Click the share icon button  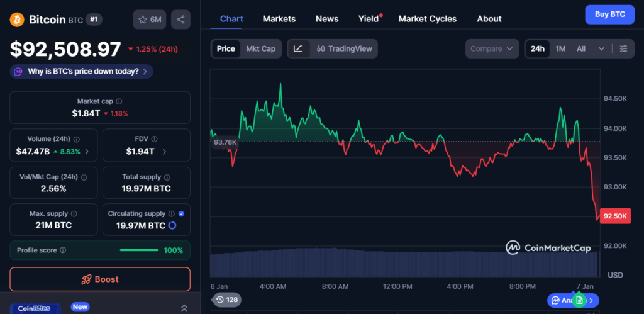[180, 20]
